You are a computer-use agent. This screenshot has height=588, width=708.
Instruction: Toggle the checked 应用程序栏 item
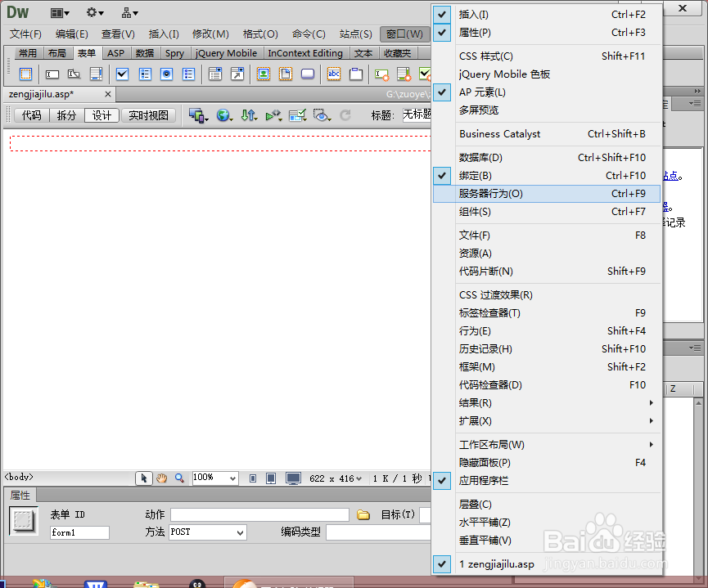click(547, 481)
